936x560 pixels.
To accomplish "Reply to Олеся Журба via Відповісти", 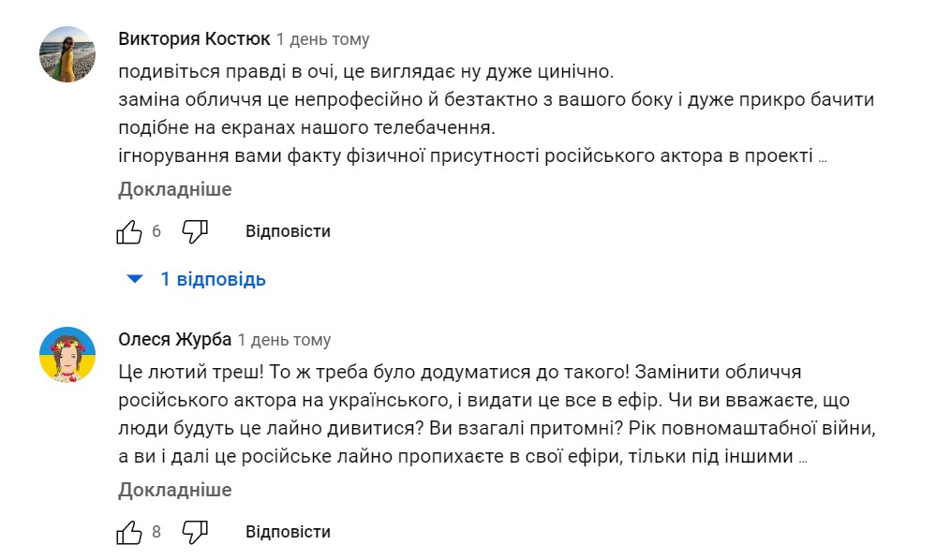I will coord(288,532).
